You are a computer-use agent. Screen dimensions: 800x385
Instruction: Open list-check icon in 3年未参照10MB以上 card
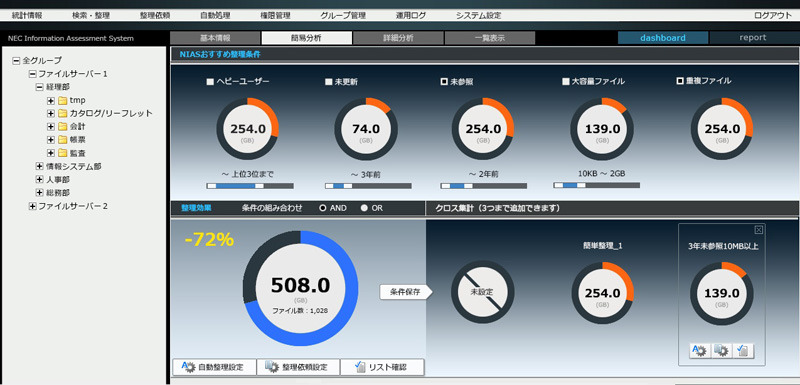[x=743, y=351]
